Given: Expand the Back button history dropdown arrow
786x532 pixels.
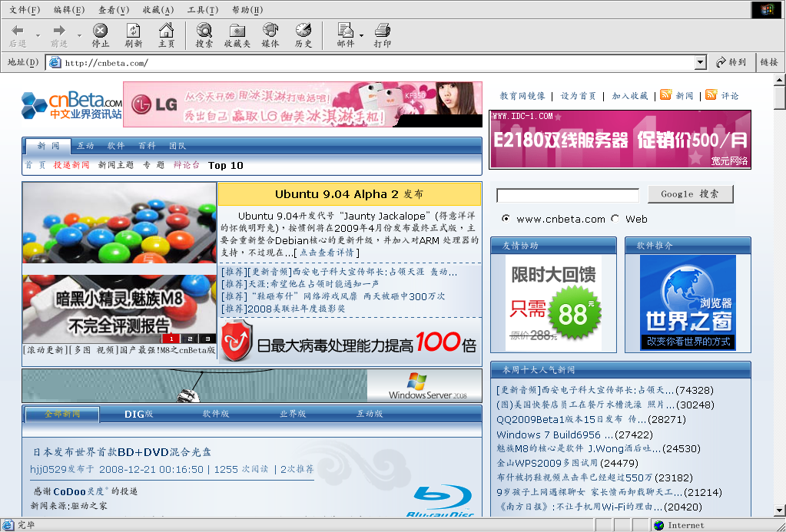Looking at the screenshot, I should [38, 35].
